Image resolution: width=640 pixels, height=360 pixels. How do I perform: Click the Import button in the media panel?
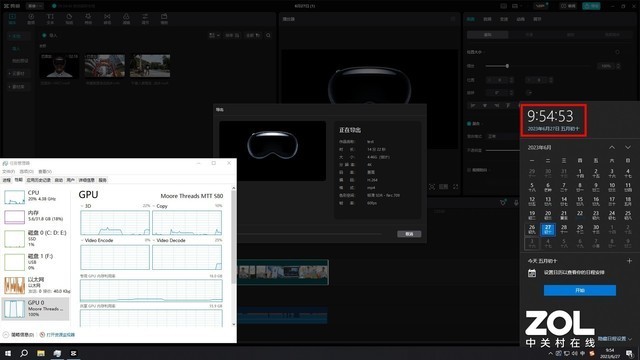point(50,36)
